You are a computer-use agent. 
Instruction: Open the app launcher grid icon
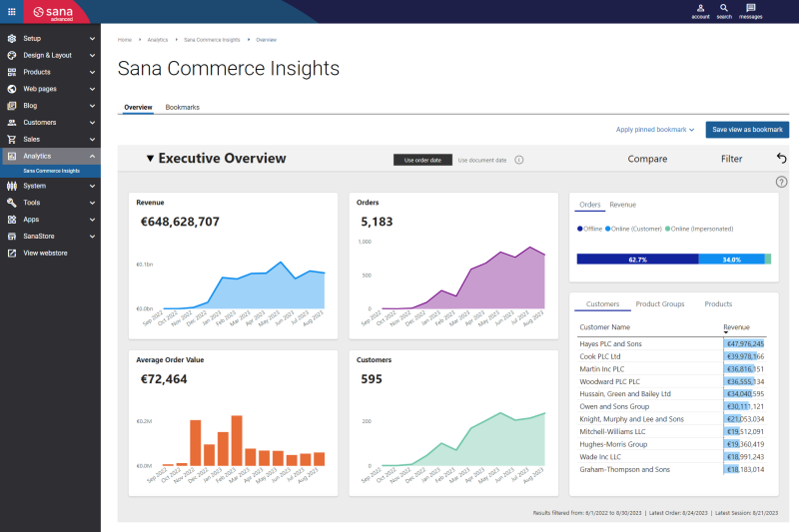[x=12, y=11]
